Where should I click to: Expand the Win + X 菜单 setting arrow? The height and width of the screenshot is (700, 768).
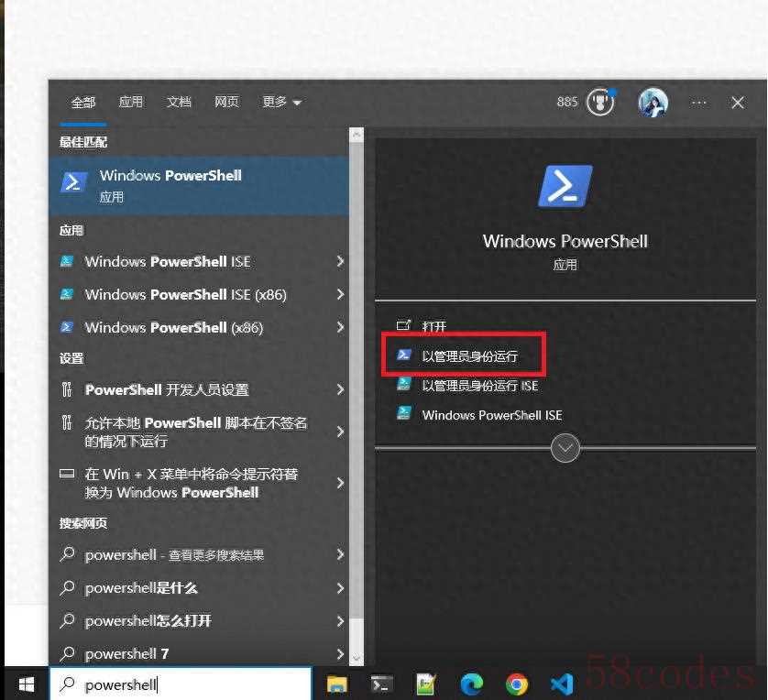tap(340, 483)
